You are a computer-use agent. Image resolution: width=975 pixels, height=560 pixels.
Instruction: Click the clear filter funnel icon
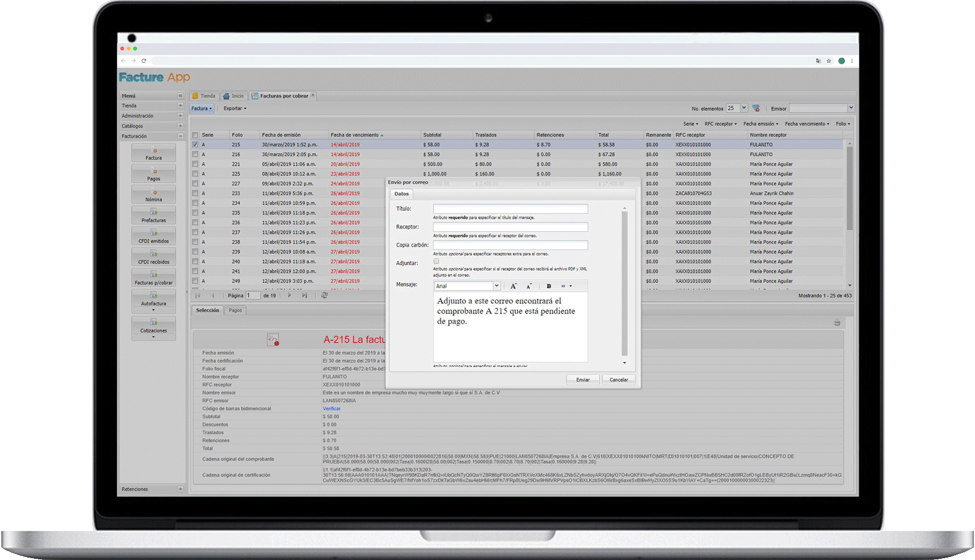(x=756, y=109)
